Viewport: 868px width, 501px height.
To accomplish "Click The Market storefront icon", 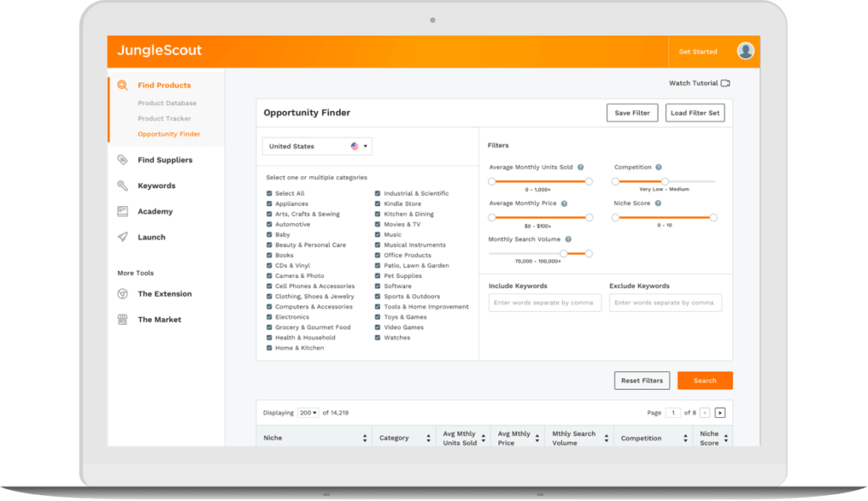I will point(122,320).
